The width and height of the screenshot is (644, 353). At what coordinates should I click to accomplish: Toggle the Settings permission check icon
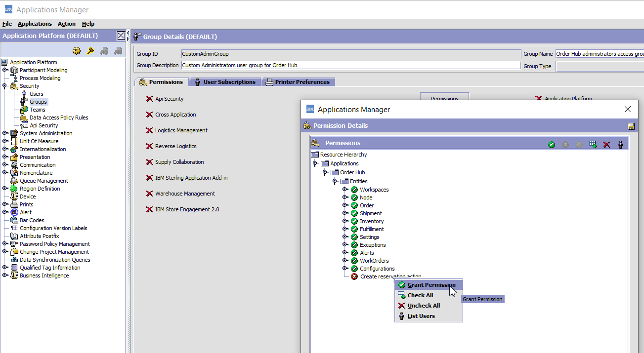[354, 237]
